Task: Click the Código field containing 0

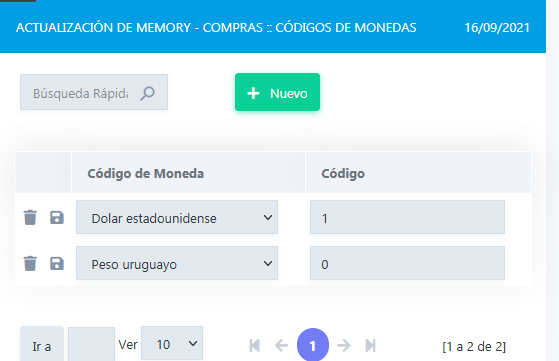Action: pos(407,263)
